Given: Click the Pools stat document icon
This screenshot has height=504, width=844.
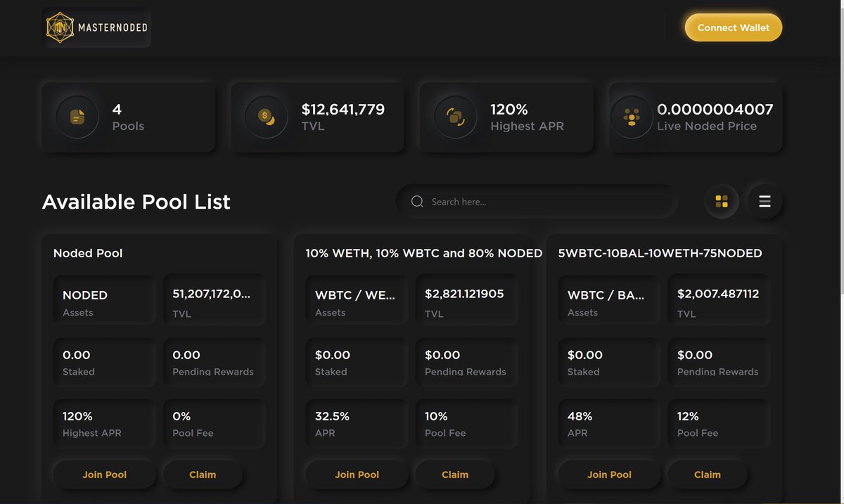Looking at the screenshot, I should 77,117.
